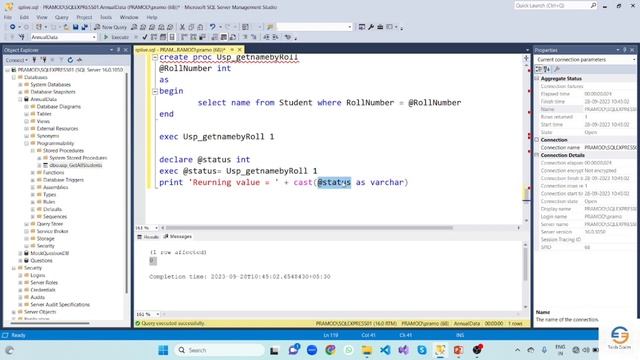Click the Execute button
The image size is (640, 360).
116,37
